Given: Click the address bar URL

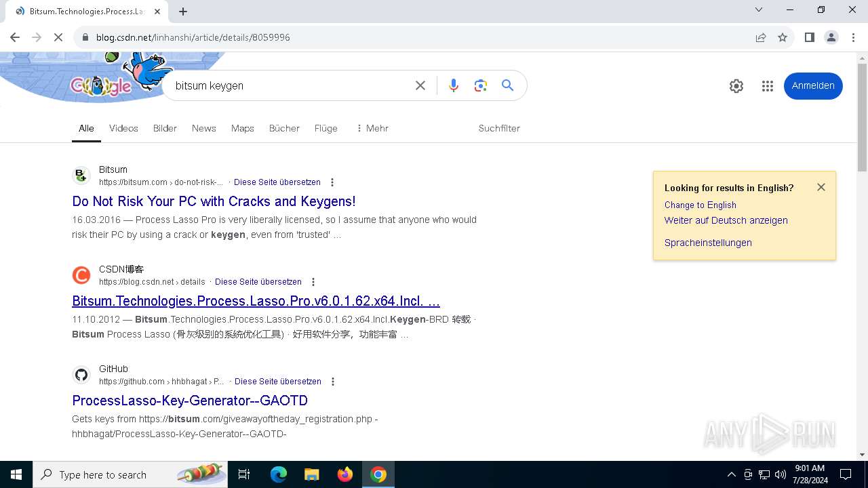Looking at the screenshot, I should click(x=193, y=37).
